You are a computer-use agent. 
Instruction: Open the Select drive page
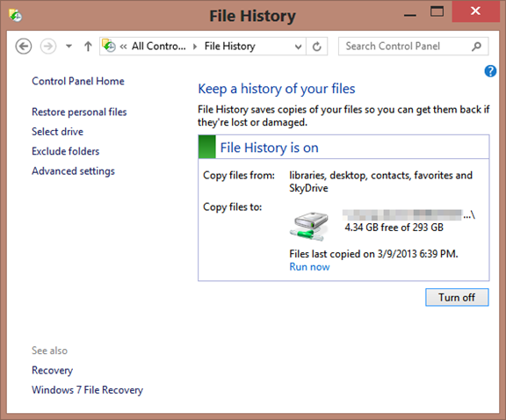coord(57,132)
